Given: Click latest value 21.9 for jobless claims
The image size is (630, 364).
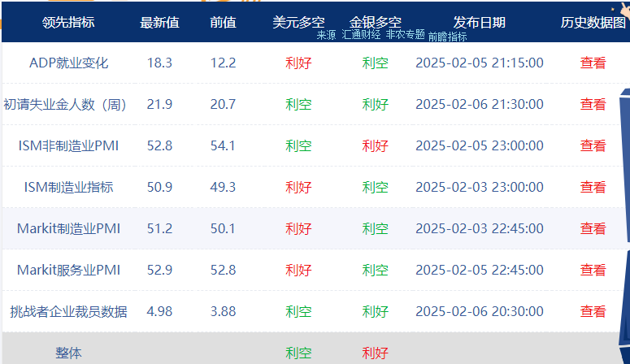Looking at the screenshot, I should [x=159, y=105].
